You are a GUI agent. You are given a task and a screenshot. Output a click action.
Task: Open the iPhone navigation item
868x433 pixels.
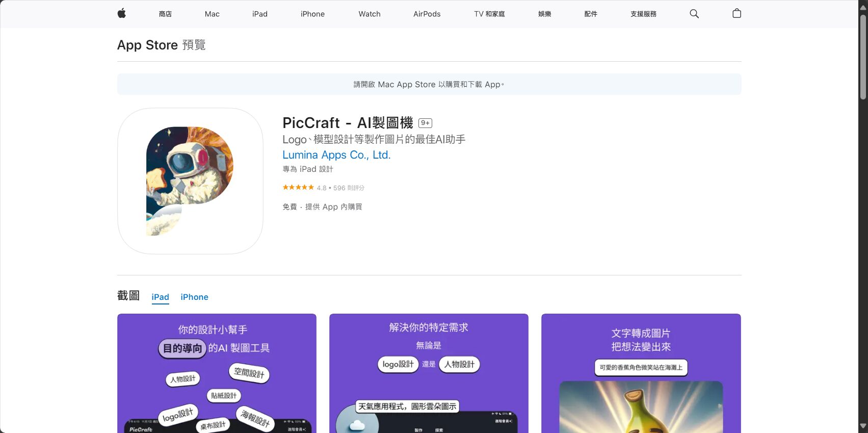pyautogui.click(x=312, y=14)
